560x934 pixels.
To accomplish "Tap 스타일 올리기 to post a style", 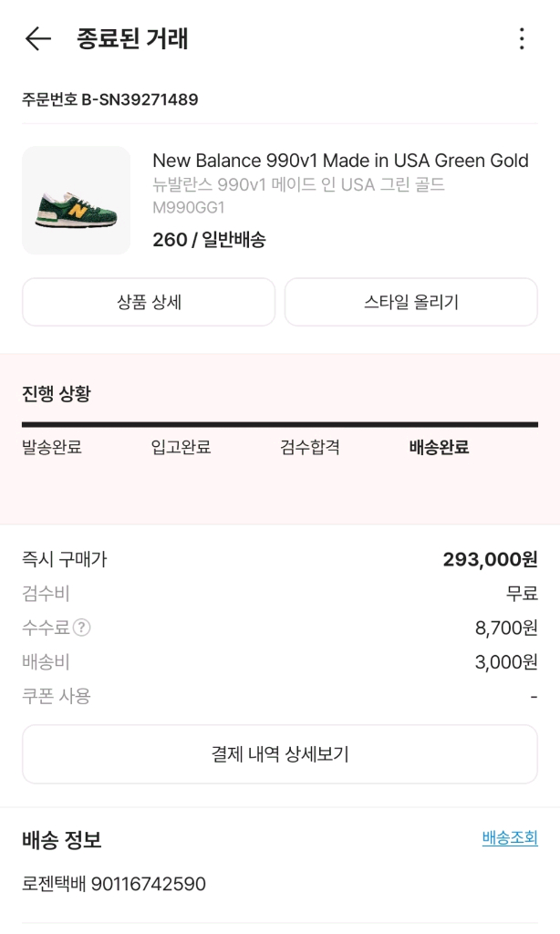I will point(410,302).
